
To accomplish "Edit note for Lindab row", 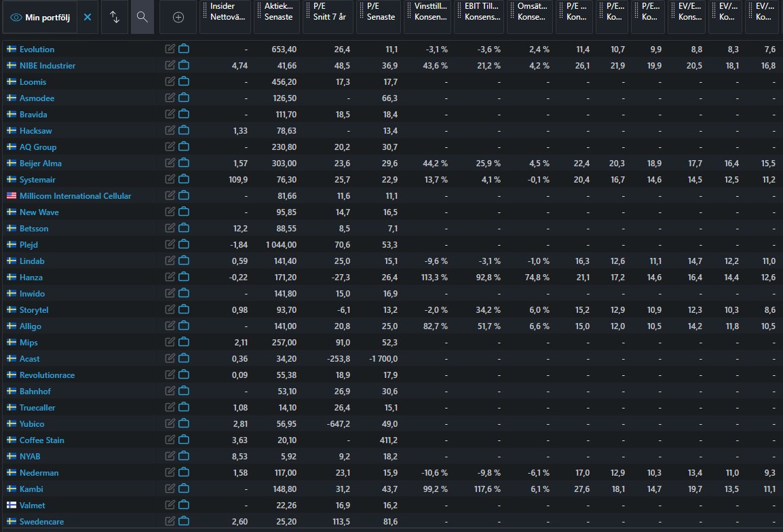I will 170,261.
